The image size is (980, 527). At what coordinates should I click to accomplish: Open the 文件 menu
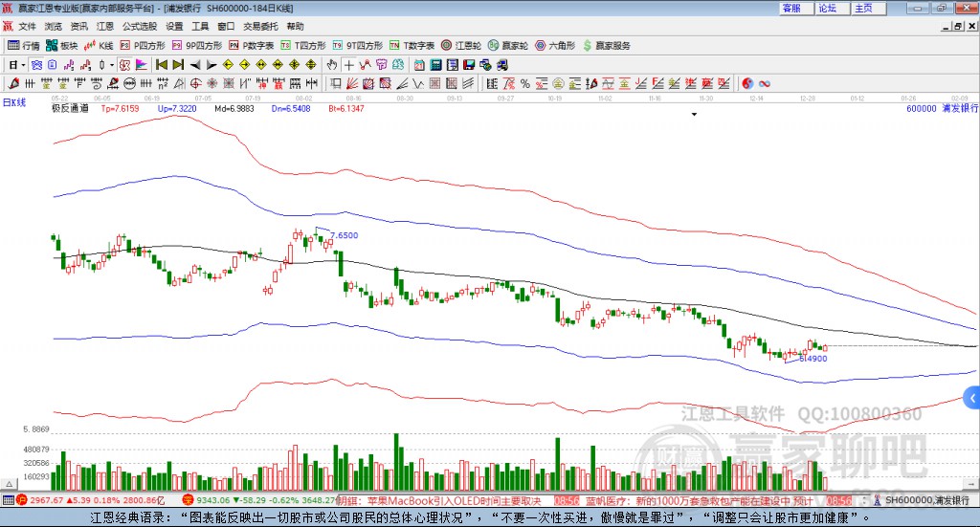click(x=28, y=26)
